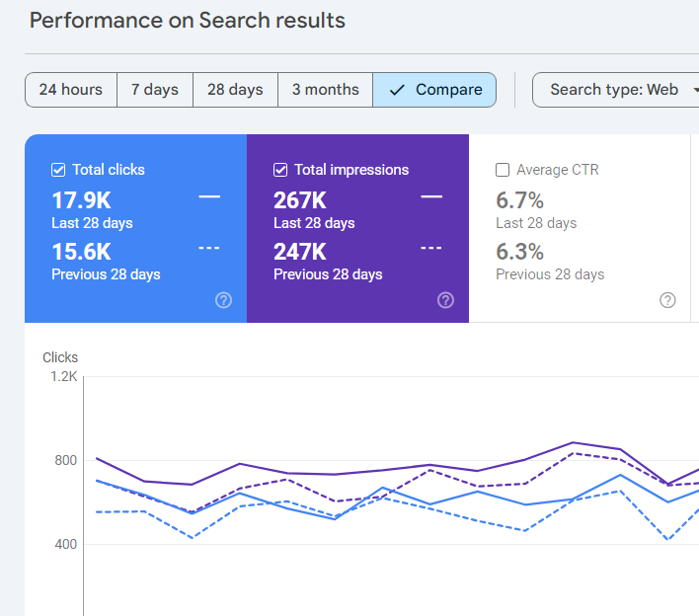Click the Average CTR help question mark
This screenshot has height=616, width=699.
point(667,300)
